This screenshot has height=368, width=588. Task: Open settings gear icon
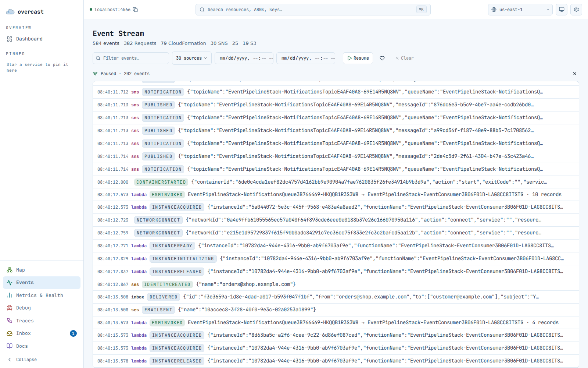576,10
